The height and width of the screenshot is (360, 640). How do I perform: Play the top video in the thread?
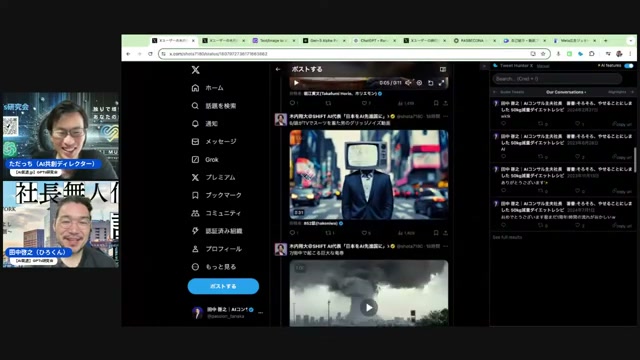pyautogui.click(x=296, y=83)
